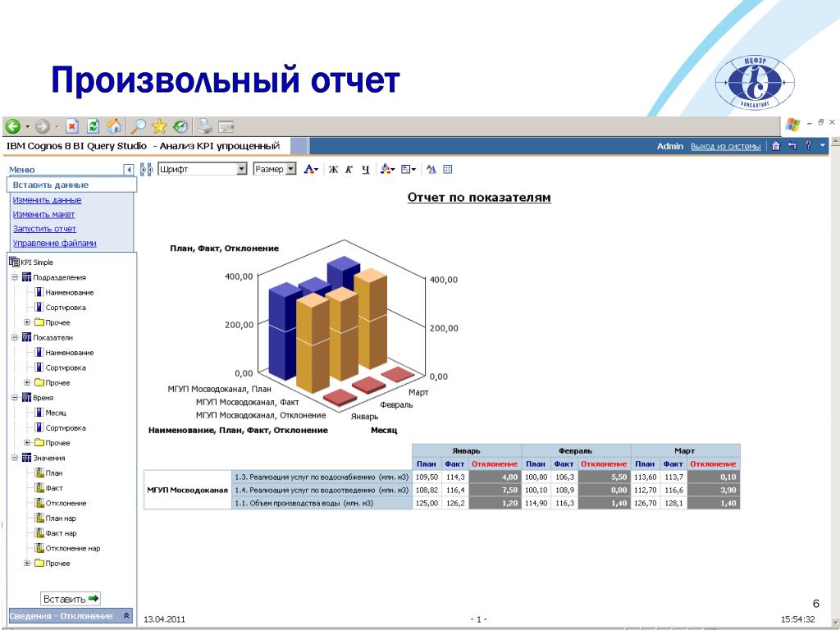Toggle bold Ж formatting

333,169
